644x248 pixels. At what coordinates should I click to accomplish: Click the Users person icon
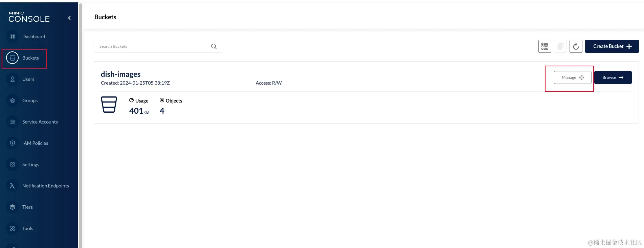tap(13, 79)
